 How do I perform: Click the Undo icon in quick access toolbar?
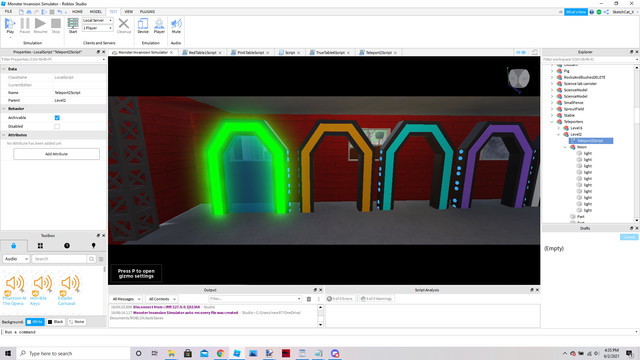(60, 12)
